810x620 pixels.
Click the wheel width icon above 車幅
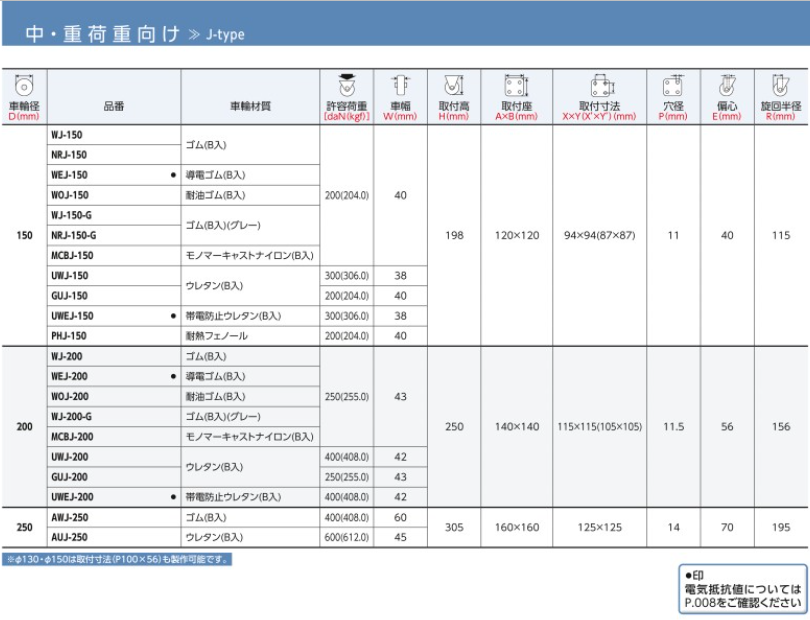click(400, 85)
